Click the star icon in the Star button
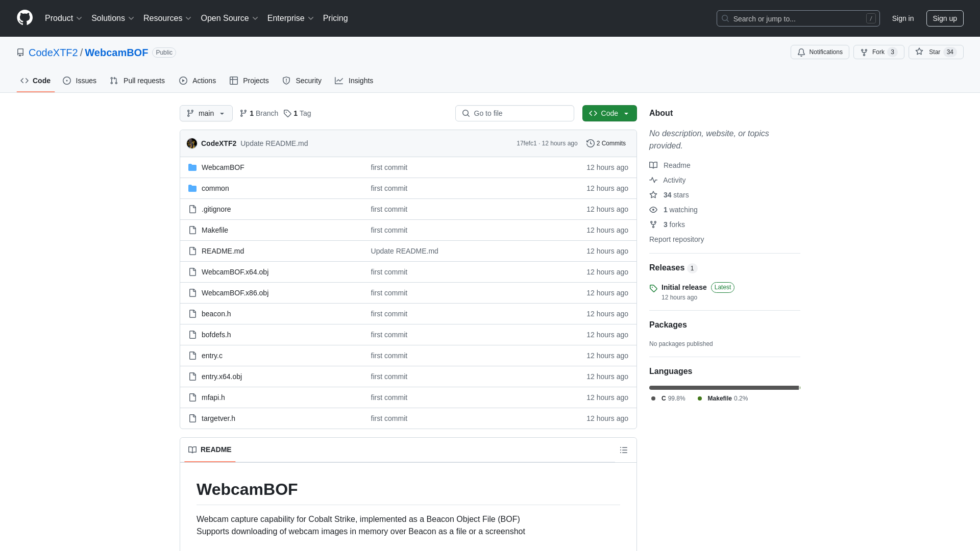The height and width of the screenshot is (551, 980). (919, 52)
